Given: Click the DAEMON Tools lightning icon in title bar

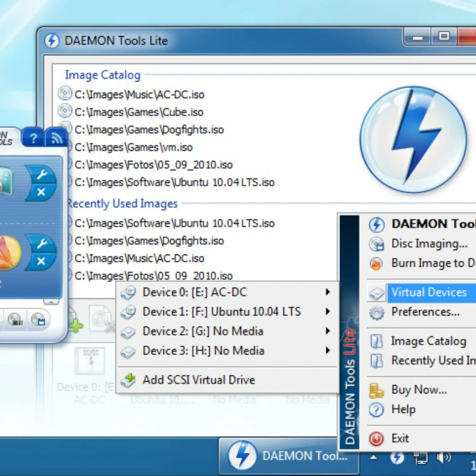Looking at the screenshot, I should (52, 41).
